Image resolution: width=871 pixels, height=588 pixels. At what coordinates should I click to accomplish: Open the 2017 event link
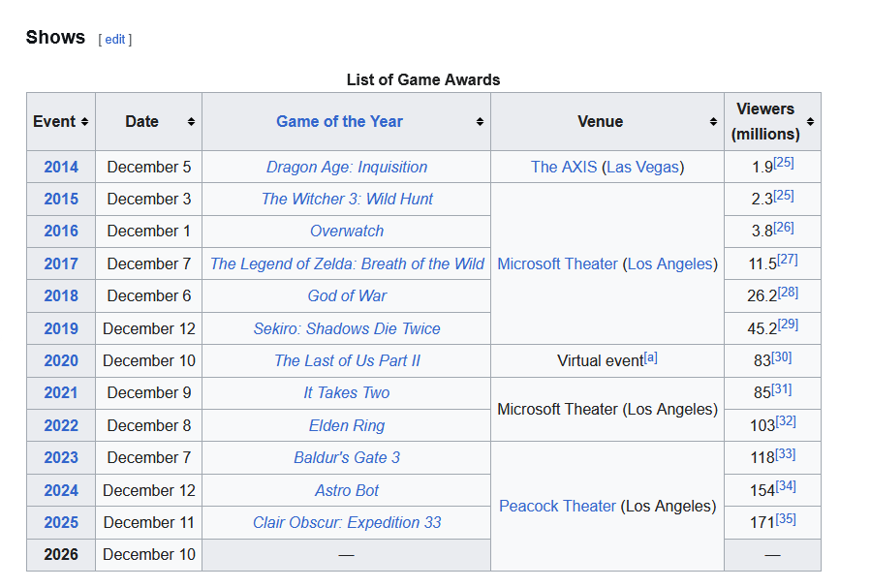pos(61,263)
